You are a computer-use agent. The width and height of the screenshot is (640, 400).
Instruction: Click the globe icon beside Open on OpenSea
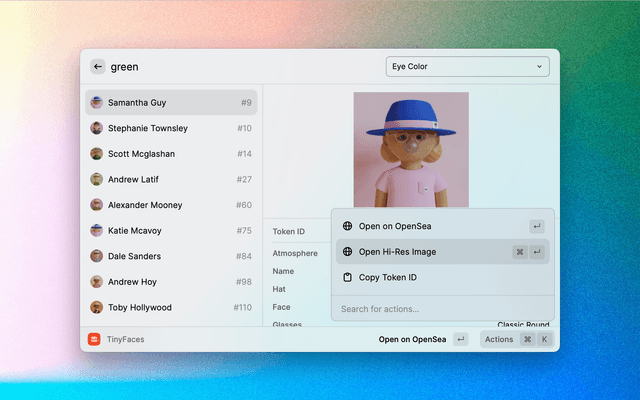[347, 226]
